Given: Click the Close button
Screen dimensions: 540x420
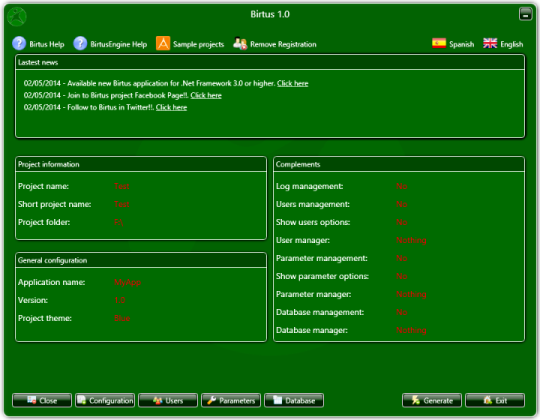Looking at the screenshot, I should [42, 400].
